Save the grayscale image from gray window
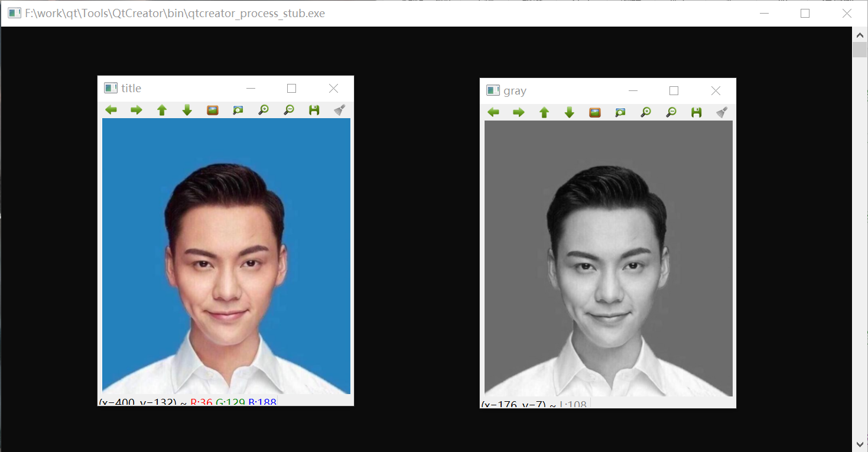Screen dimensions: 868x452 [697, 112]
